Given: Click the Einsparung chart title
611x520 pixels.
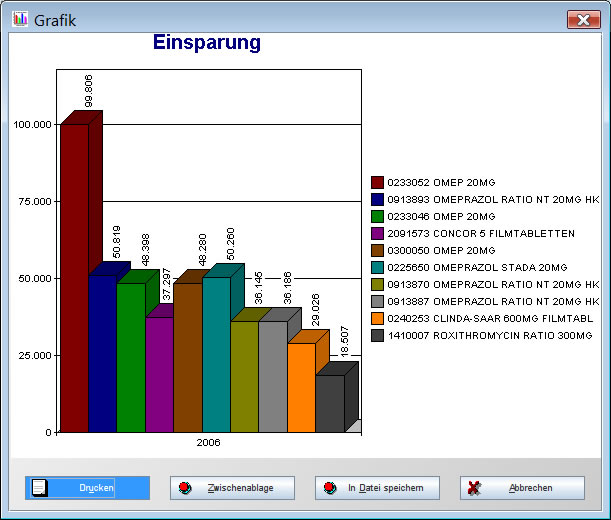Looking at the screenshot, I should click(x=207, y=43).
